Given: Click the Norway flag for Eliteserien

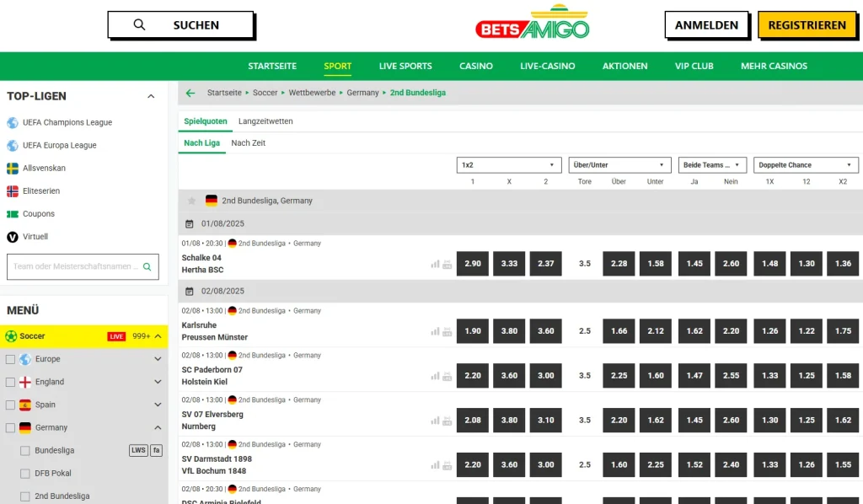Looking at the screenshot, I should pyautogui.click(x=12, y=191).
